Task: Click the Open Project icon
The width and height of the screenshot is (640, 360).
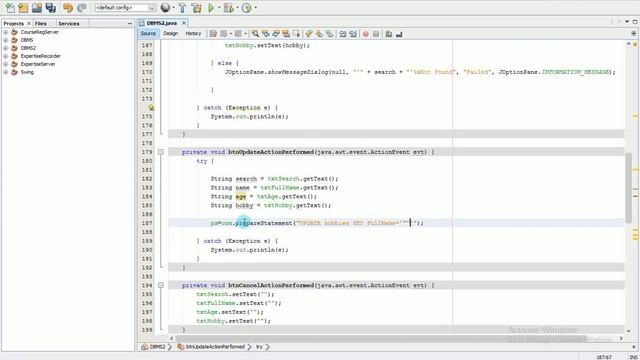Action: click(x=37, y=7)
